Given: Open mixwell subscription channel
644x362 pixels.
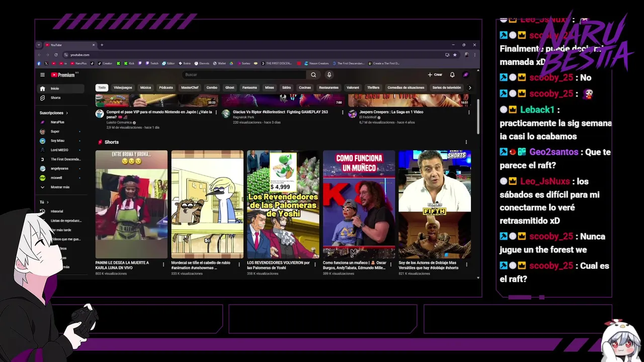Looking at the screenshot, I should pos(61,177).
